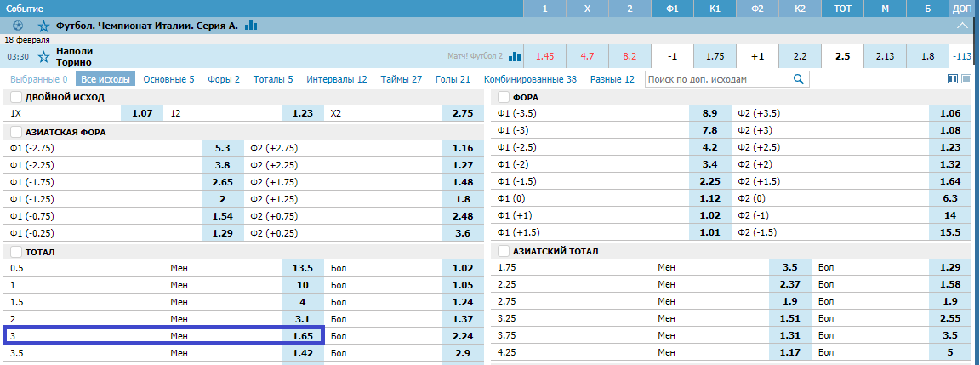Select the 2.24 Бол odds for total 3
This screenshot has height=365, width=980.
463,335
